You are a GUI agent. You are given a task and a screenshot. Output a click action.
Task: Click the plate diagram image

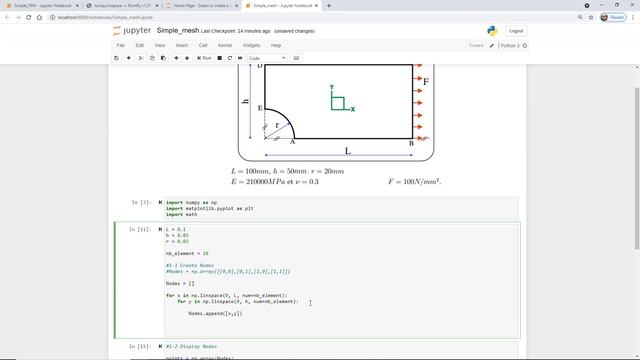coord(336,113)
